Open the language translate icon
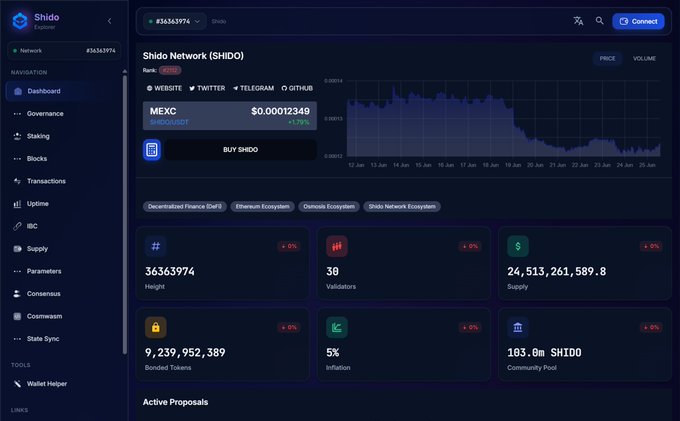The height and width of the screenshot is (421, 680). [x=578, y=21]
